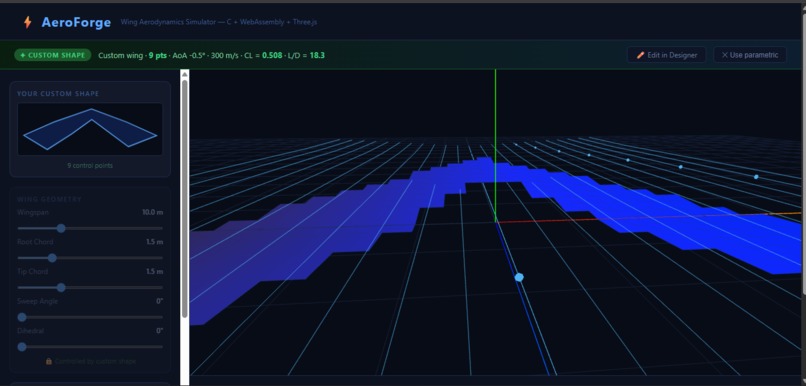Image resolution: width=806 pixels, height=386 pixels.
Task: Click the AeroForge title text
Action: click(76, 23)
